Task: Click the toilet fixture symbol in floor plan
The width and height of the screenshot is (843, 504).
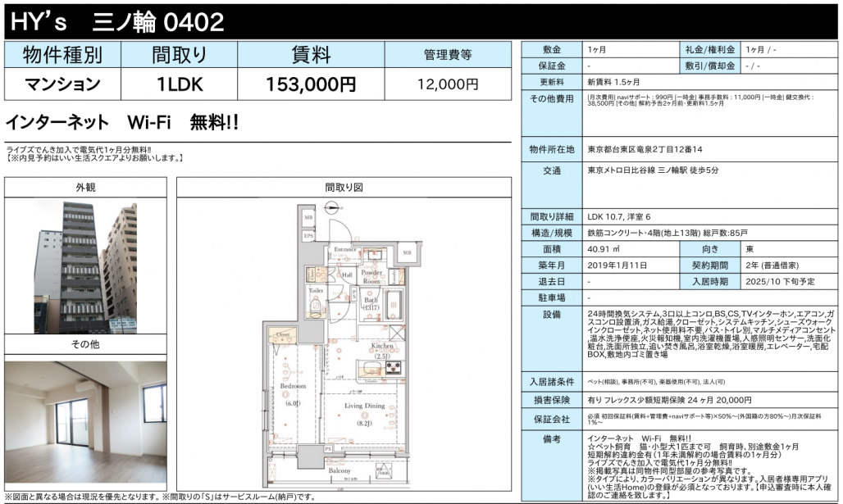Action: coord(316,306)
